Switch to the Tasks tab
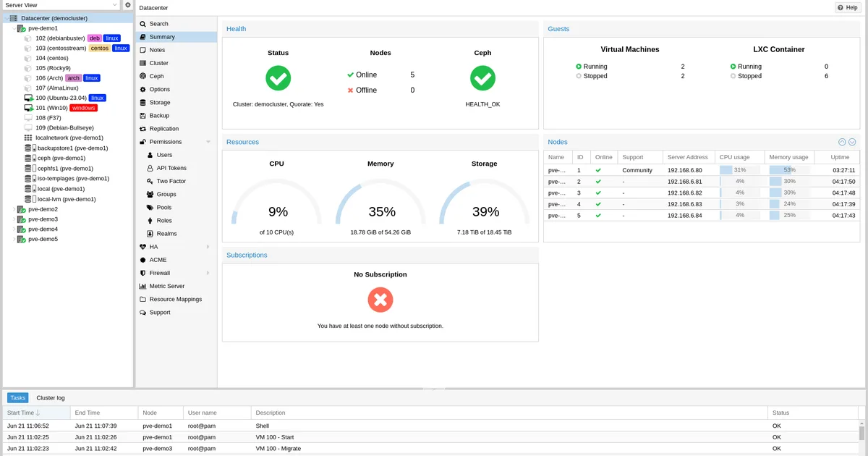Screen dimensions: 868x456 tap(18, 398)
